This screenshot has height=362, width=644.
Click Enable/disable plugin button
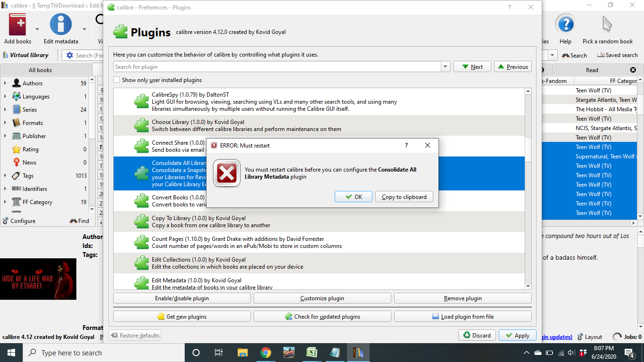(182, 298)
